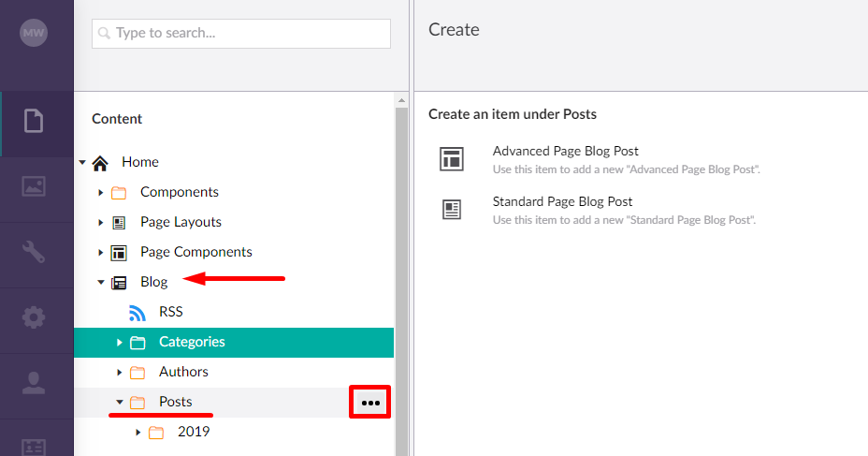Expand the 2019 tree node
Image resolution: width=868 pixels, height=456 pixels.
[138, 432]
